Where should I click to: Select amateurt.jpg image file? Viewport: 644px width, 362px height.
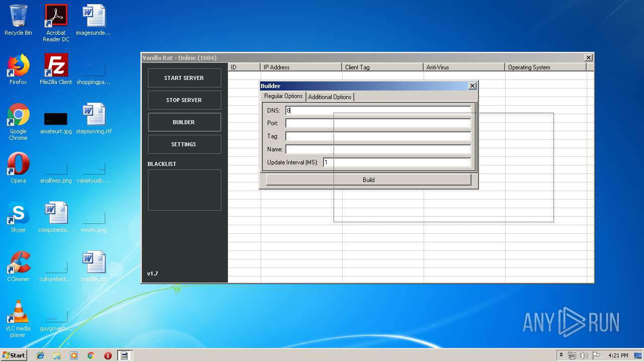click(x=56, y=121)
